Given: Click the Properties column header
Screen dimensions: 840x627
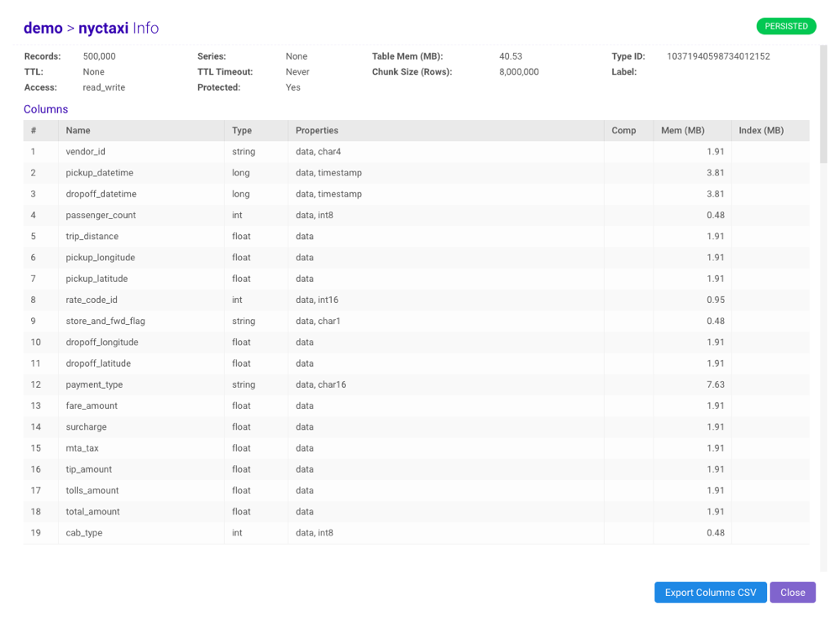Looking at the screenshot, I should click(x=313, y=130).
